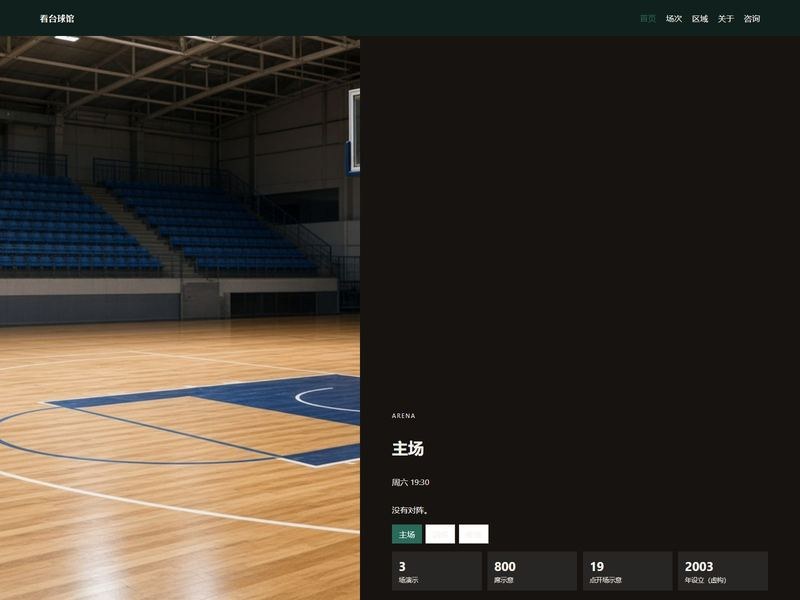Click the blue stadium seats in photo
Screen dimensions: 800x600
(x=153, y=224)
